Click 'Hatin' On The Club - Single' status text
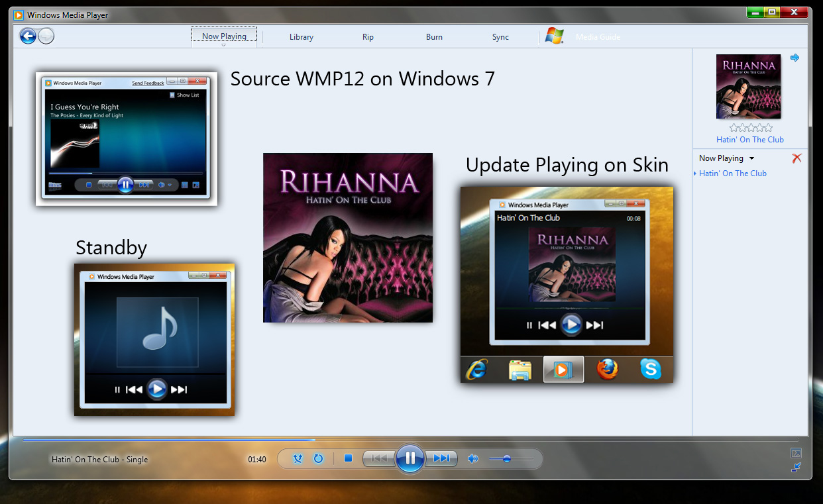This screenshot has width=823, height=504. coord(100,460)
